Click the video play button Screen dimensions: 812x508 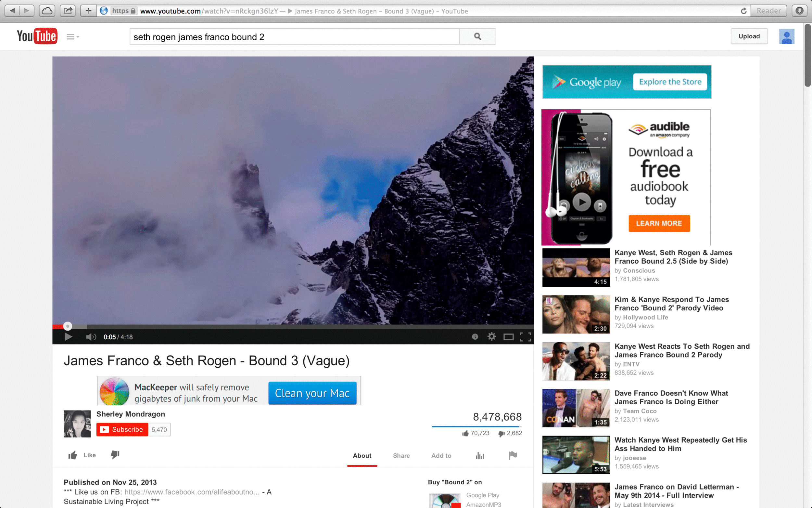(68, 337)
